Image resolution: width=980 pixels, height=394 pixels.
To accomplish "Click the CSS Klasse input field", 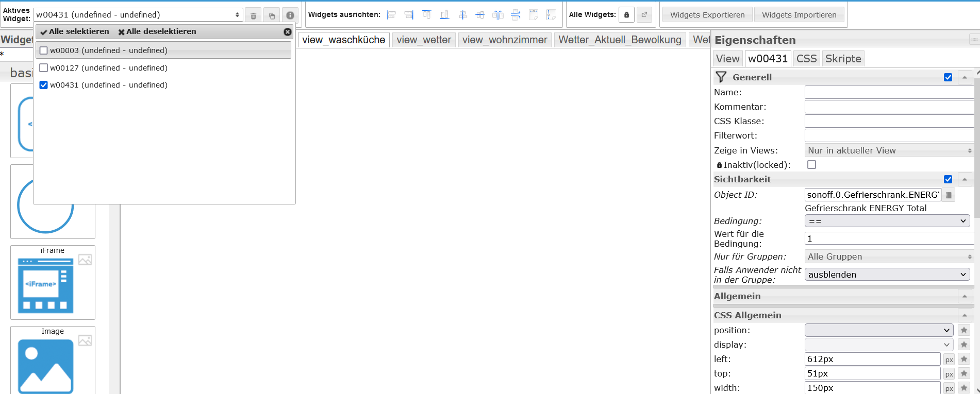I will coord(889,121).
